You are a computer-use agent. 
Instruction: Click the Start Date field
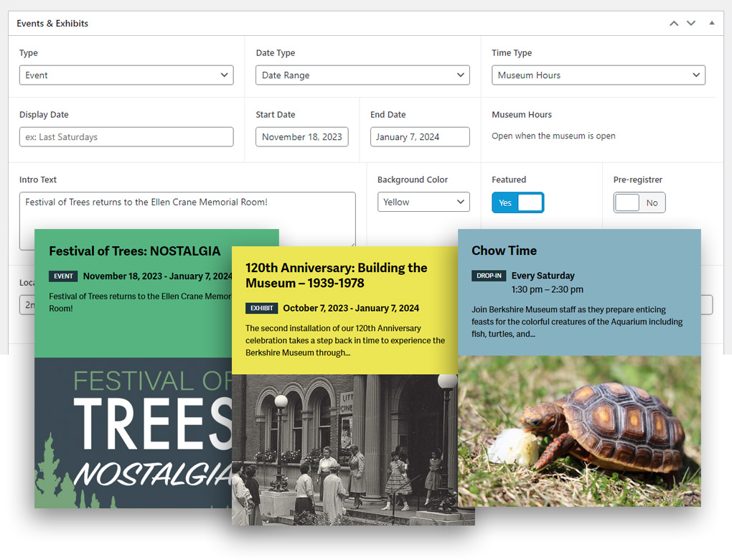click(301, 137)
